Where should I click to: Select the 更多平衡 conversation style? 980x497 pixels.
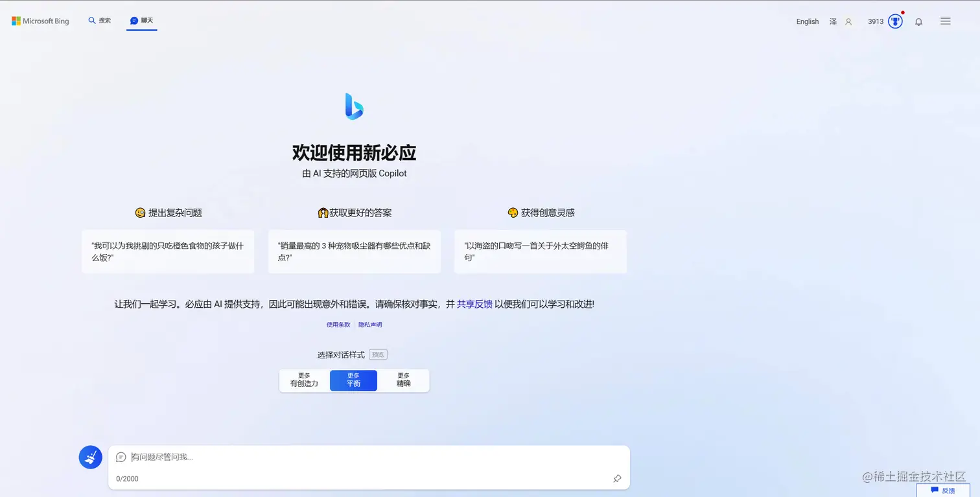(353, 380)
